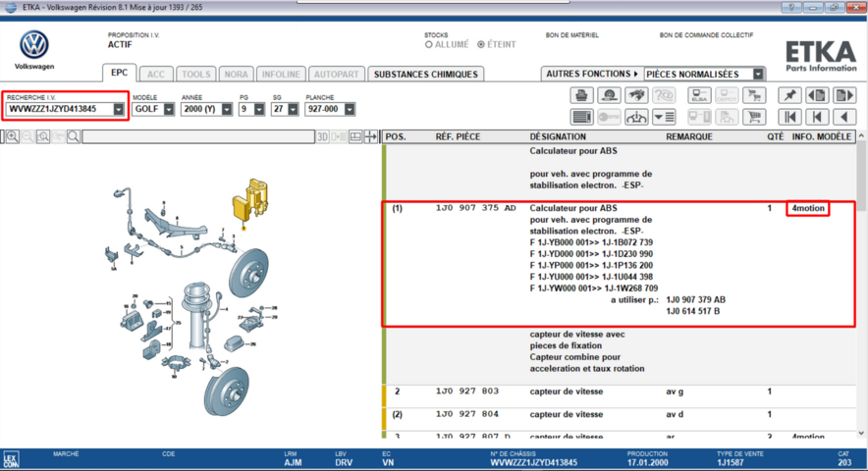Open the MODÈLE GOLF dropdown
Viewport: 868px width, 471px height.
point(169,109)
